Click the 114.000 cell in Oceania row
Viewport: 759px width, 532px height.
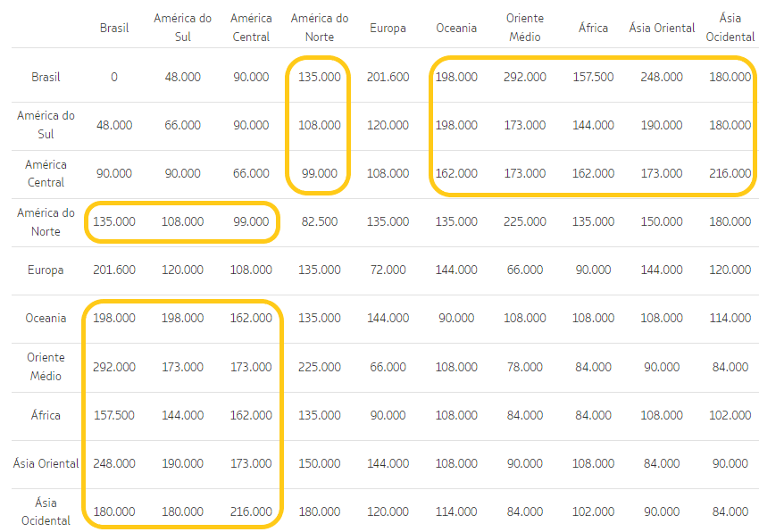730,318
